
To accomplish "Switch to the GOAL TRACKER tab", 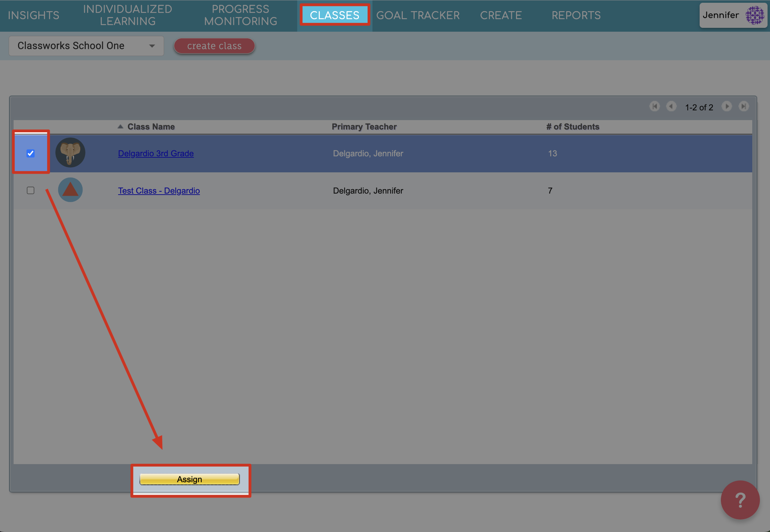I will click(418, 15).
